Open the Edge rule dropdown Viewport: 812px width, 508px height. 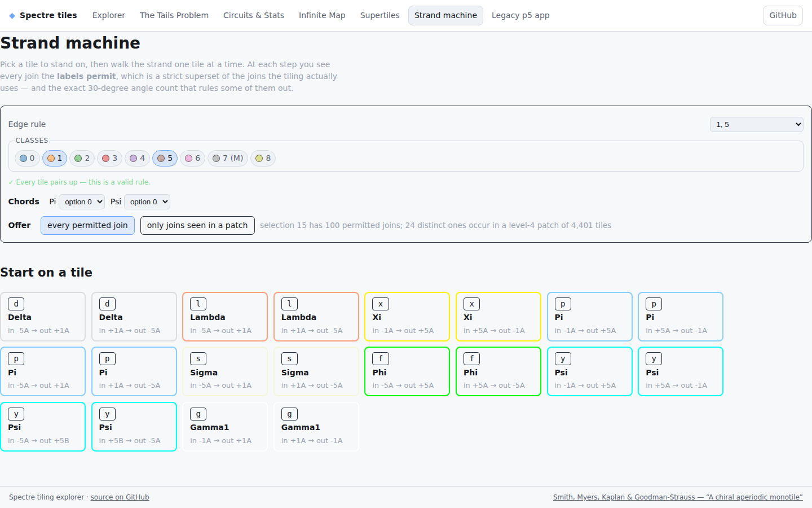coord(756,124)
